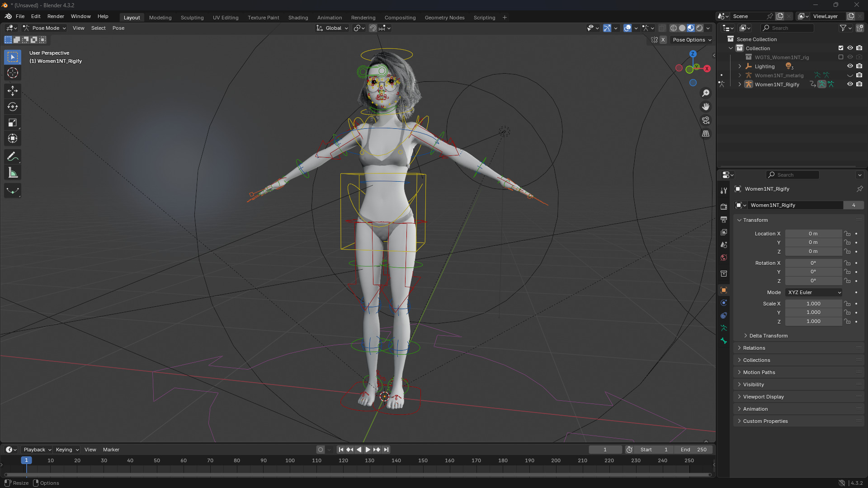Jump to the timeline end frame button
This screenshot has height=488, width=868.
point(386,450)
